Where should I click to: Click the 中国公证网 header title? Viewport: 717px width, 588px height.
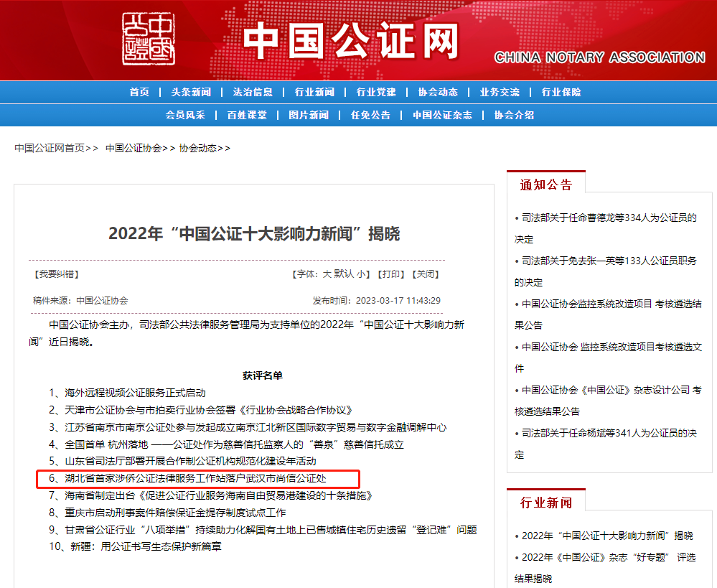coord(351,40)
